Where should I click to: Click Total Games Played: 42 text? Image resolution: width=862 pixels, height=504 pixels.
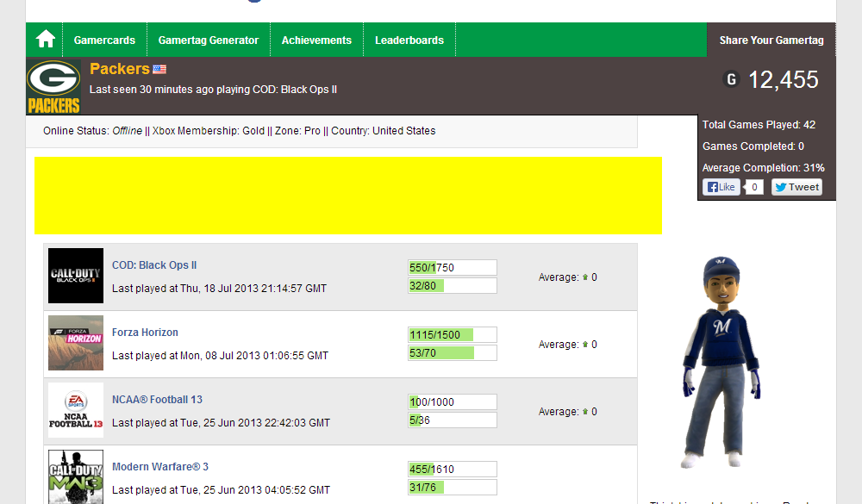tap(759, 125)
